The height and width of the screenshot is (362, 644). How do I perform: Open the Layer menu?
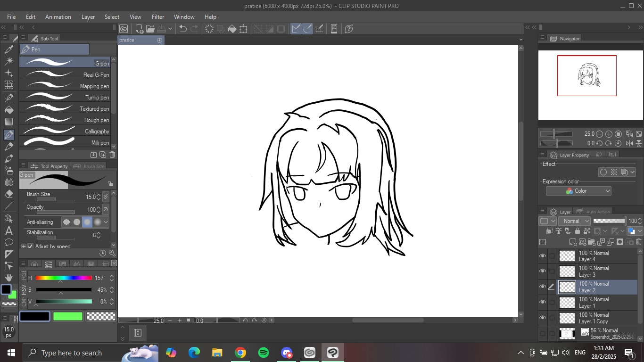88,16
